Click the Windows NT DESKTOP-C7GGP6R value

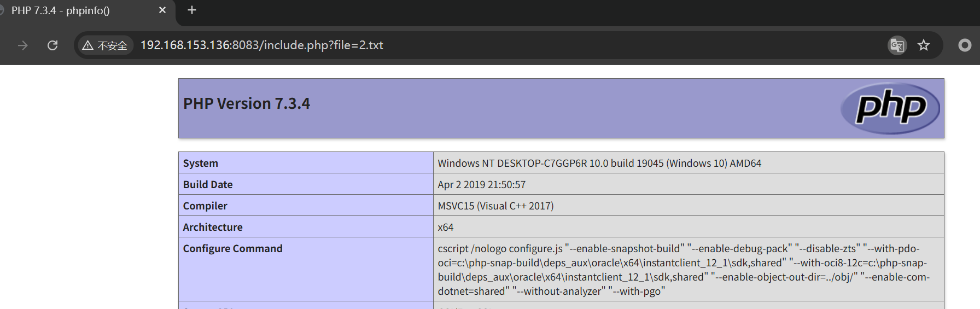pos(599,163)
